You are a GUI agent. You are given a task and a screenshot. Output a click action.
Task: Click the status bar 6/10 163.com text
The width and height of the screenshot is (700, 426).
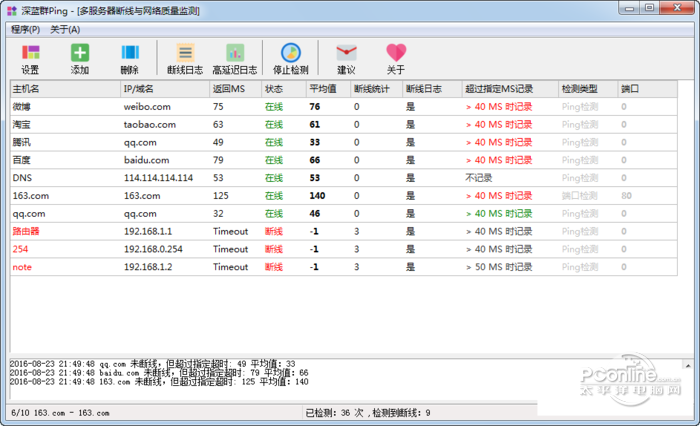tap(60, 413)
